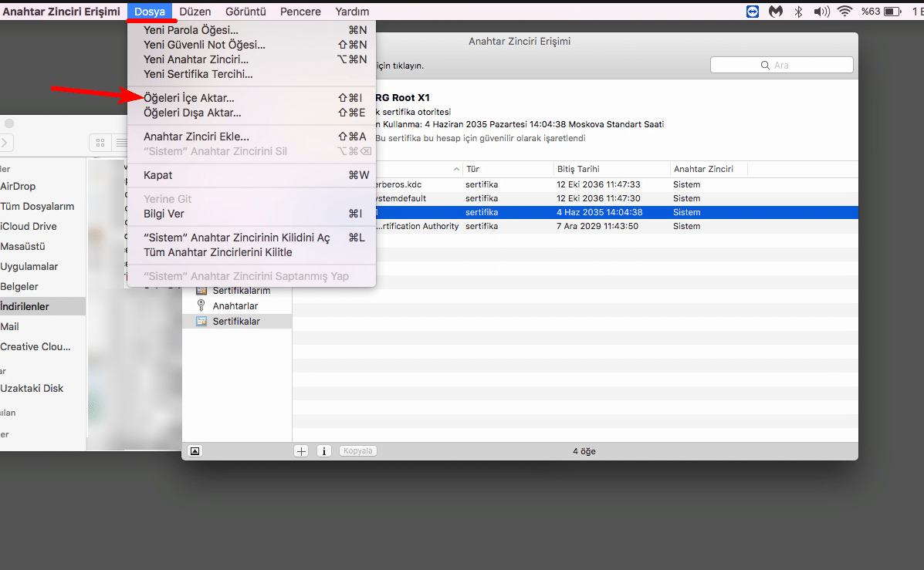Viewport: 924px width, 570px height.
Task: Select the Anahtarlar category with key icon
Action: (235, 306)
